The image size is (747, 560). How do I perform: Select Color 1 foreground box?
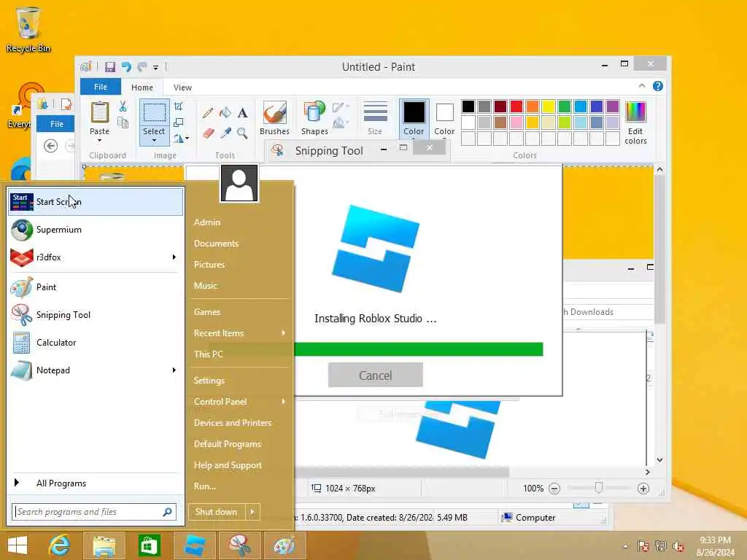[x=414, y=119]
